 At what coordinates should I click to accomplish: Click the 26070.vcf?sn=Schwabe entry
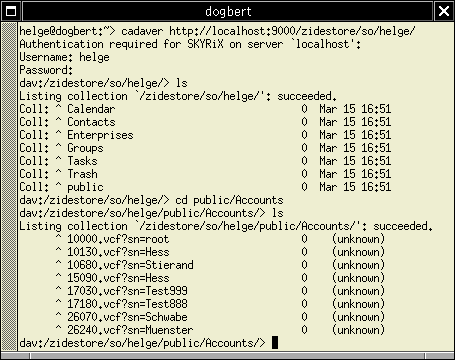tap(127, 317)
